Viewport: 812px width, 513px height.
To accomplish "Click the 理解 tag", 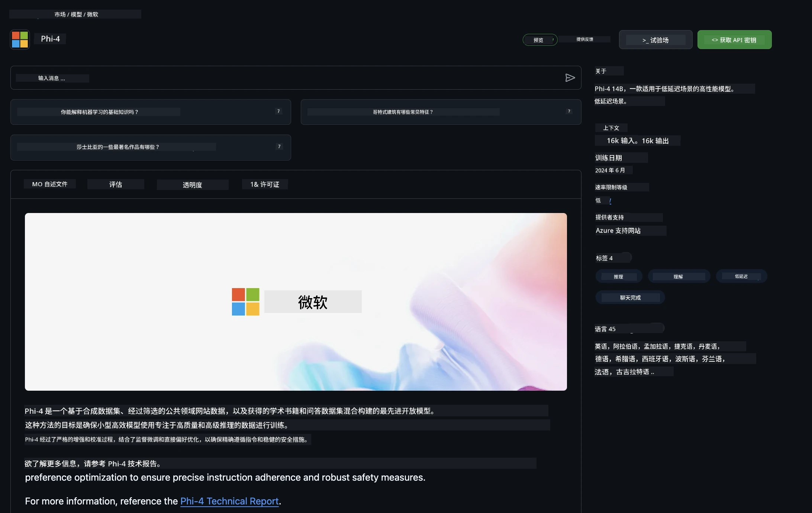I will 679,276.
